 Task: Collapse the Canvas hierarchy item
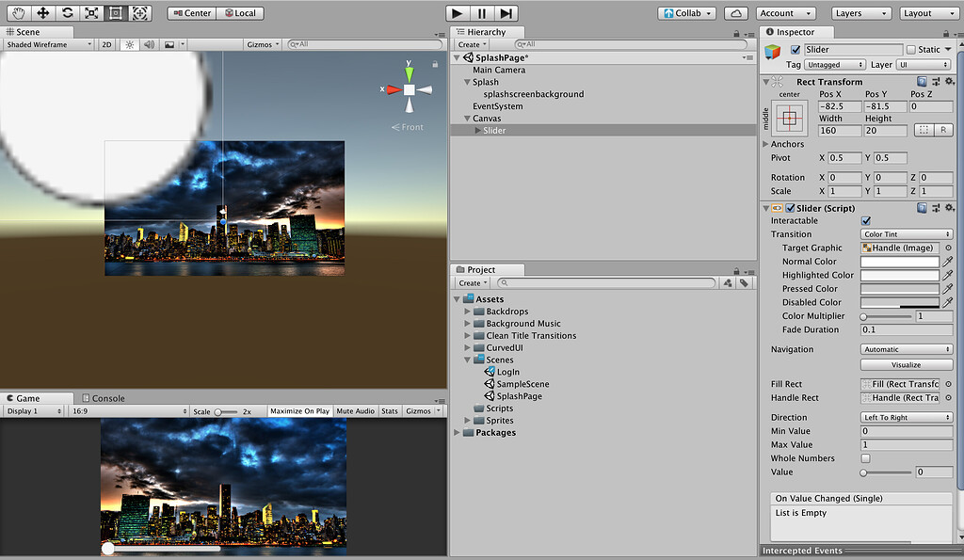click(x=465, y=119)
